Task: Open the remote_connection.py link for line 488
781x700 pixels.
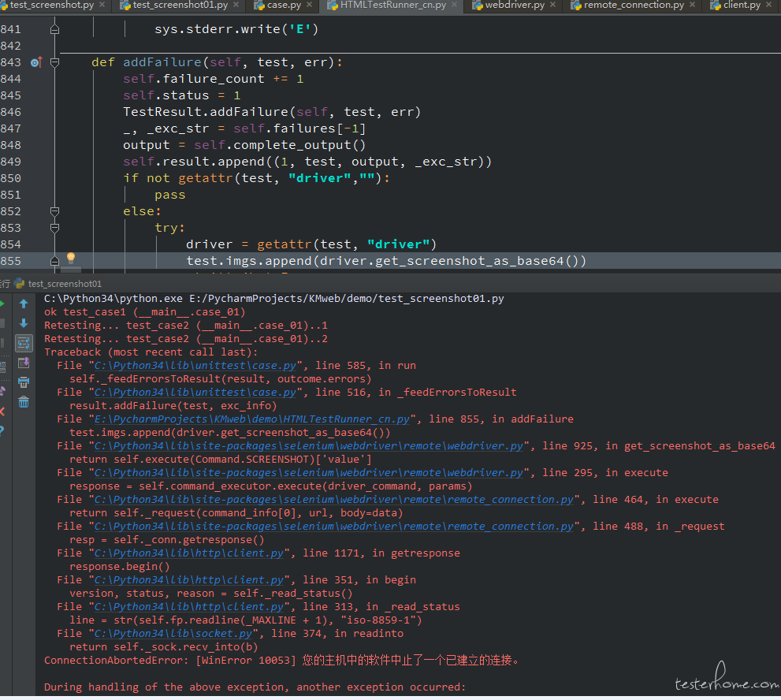Action: [334, 527]
